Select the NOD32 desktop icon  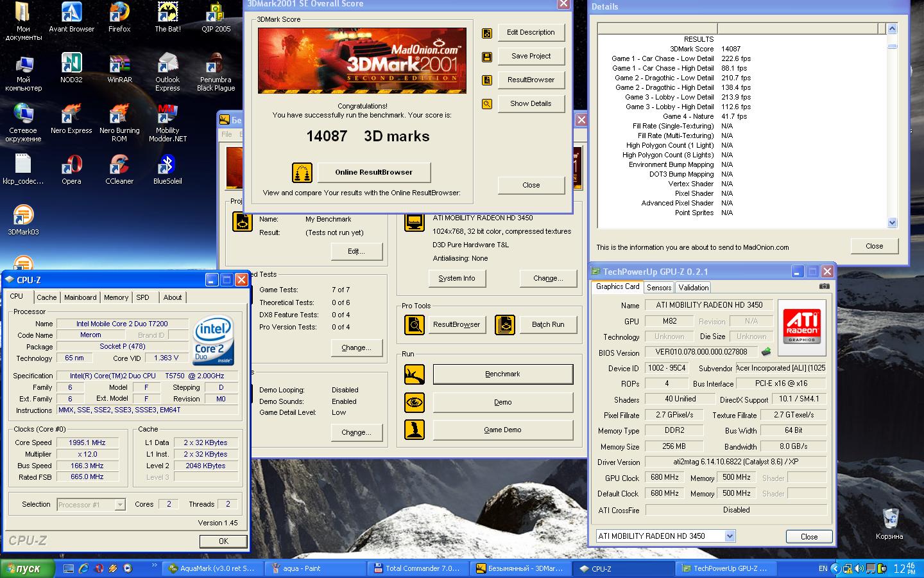[71, 68]
